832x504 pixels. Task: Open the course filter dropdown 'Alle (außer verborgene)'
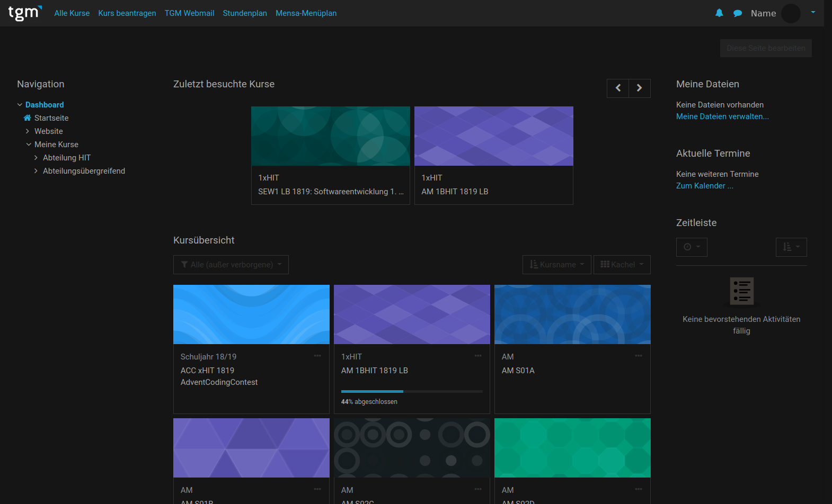pos(231,265)
